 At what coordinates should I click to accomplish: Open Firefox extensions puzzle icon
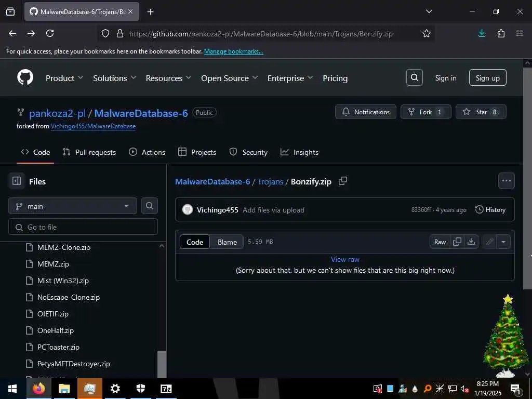point(501,33)
